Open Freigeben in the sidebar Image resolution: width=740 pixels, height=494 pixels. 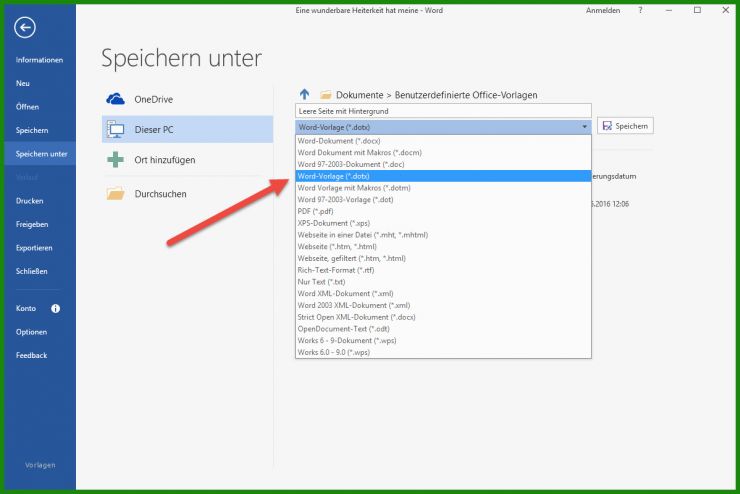[32, 225]
